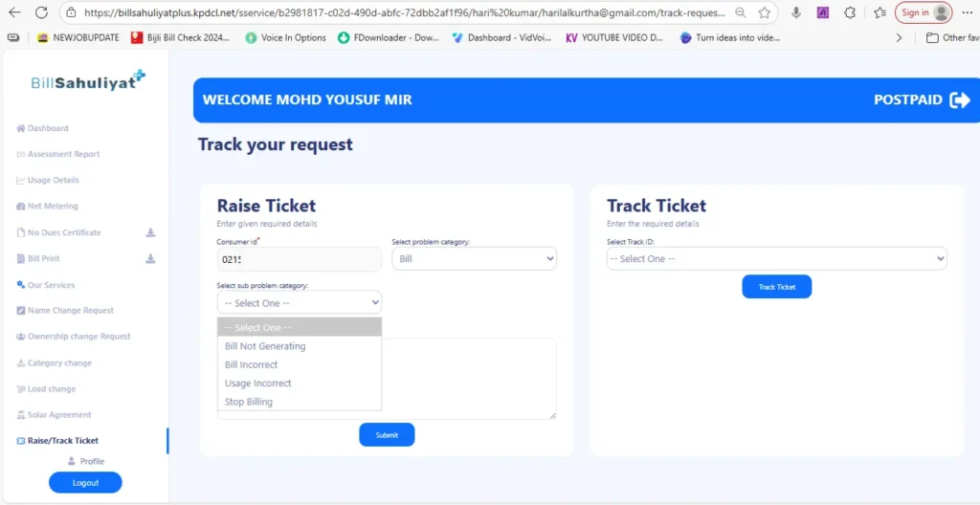The width and height of the screenshot is (980, 505).
Task: Click the Logout button
Action: coord(85,483)
